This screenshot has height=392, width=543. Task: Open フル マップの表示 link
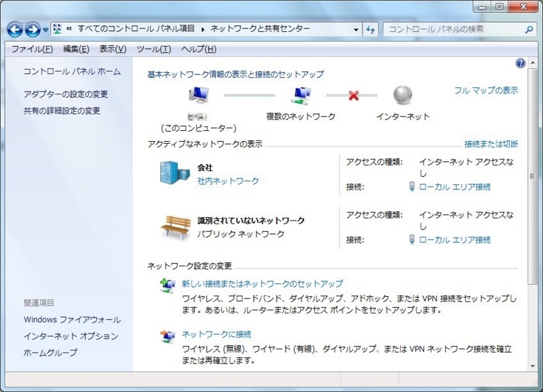486,91
